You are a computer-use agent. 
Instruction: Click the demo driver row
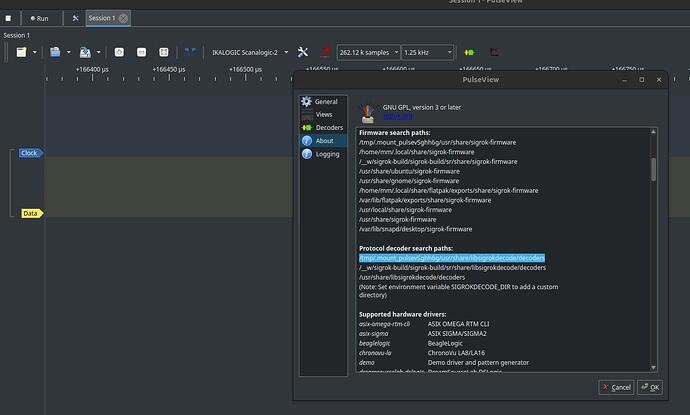[x=444, y=363]
